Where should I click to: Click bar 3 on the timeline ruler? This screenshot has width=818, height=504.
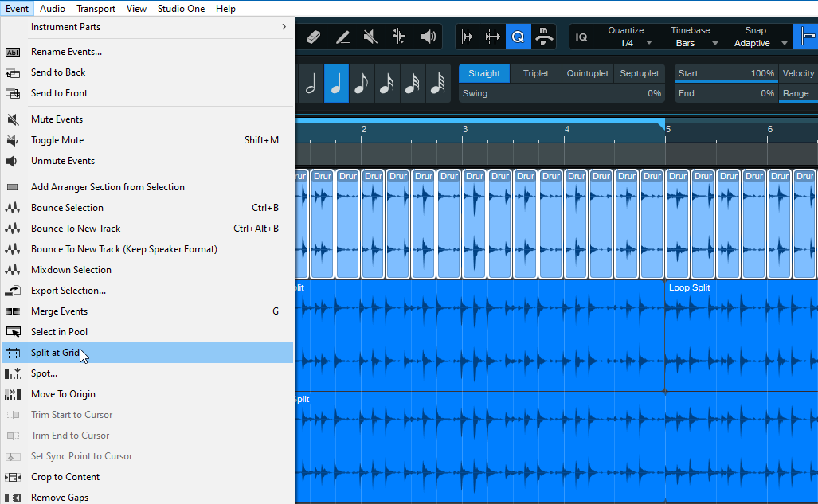(x=465, y=129)
